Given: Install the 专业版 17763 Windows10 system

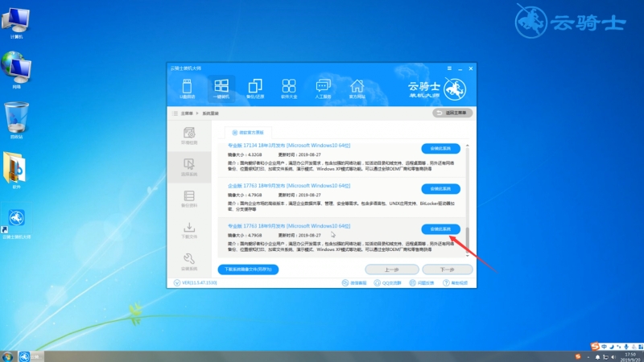Looking at the screenshot, I should tap(440, 229).
